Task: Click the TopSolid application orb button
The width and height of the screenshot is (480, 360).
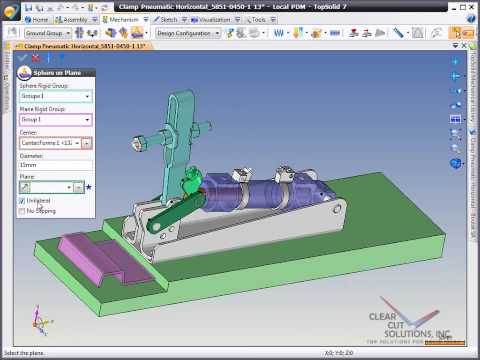Action: tap(10, 11)
